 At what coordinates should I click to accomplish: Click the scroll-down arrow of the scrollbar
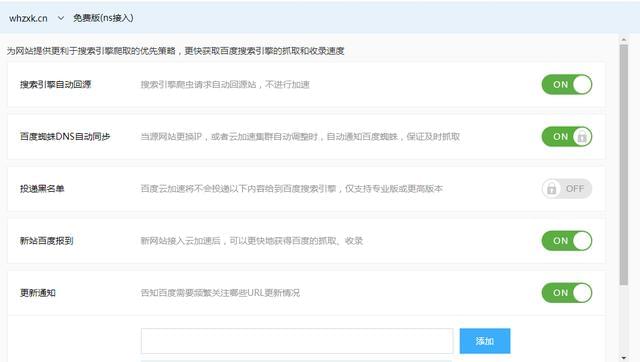[623, 358]
